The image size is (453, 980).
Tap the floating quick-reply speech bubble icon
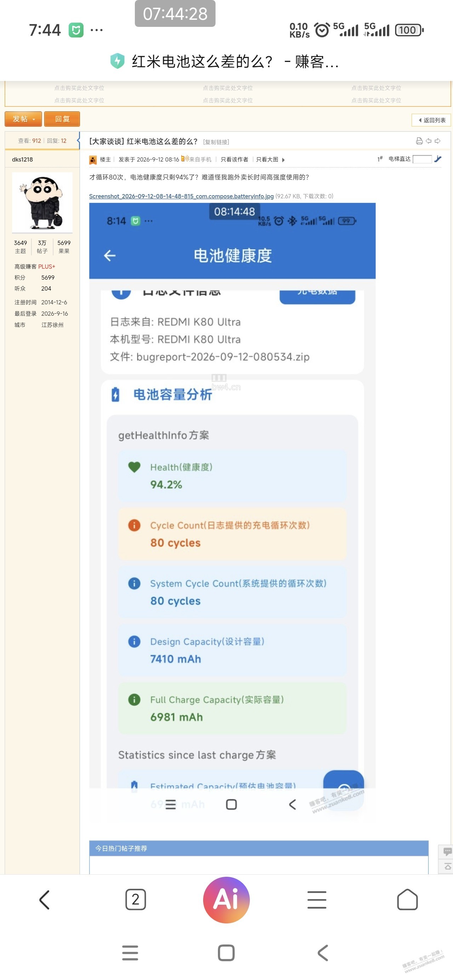(x=447, y=851)
